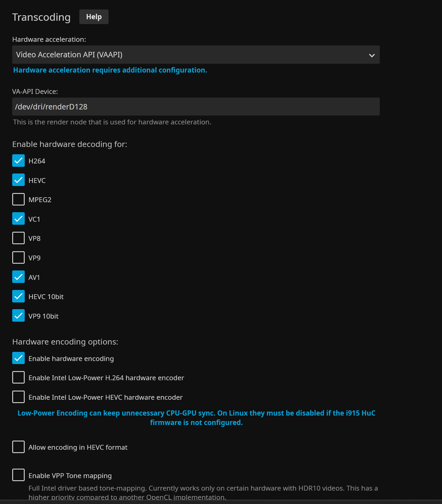Click the HEVC 10bit label text
442x504 pixels.
tap(46, 297)
